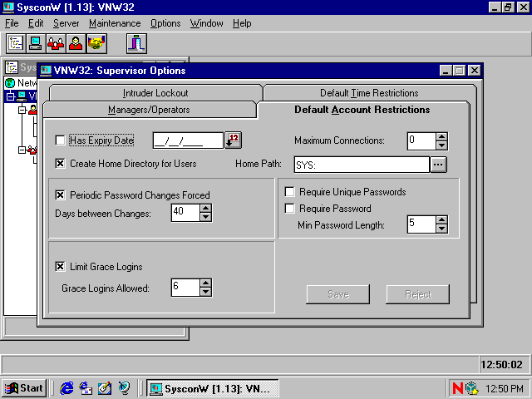Viewport: 532px width, 399px height.
Task: Open the Maintenance menu
Action: [x=115, y=23]
